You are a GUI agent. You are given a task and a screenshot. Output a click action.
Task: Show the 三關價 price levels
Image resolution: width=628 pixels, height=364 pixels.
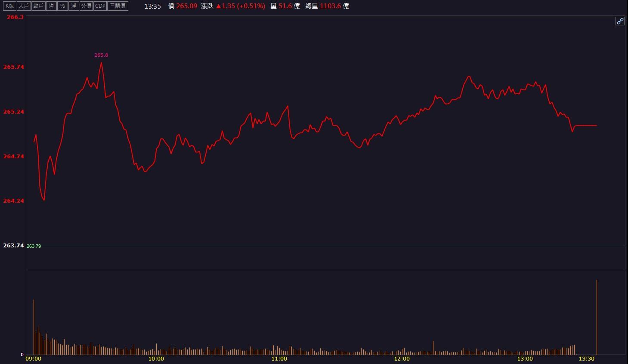tap(118, 6)
